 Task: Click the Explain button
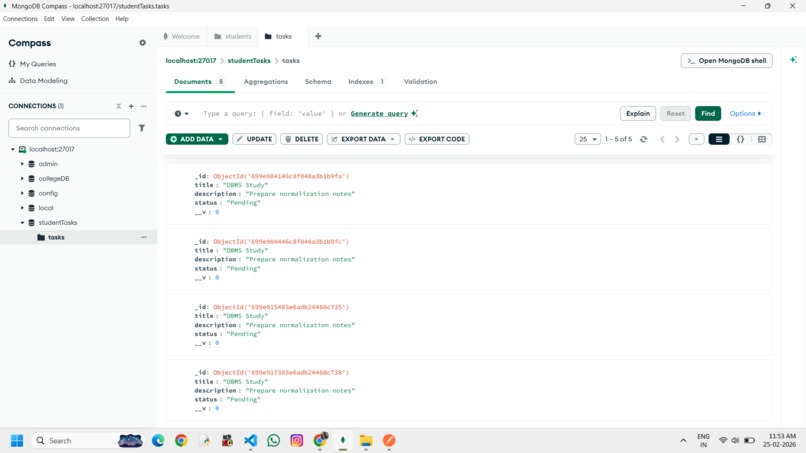pyautogui.click(x=638, y=114)
